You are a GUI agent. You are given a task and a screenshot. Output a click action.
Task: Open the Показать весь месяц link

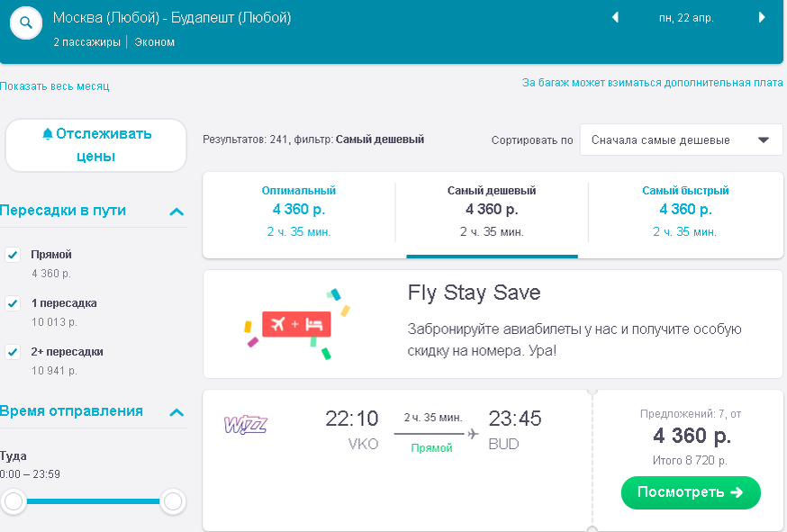(55, 86)
